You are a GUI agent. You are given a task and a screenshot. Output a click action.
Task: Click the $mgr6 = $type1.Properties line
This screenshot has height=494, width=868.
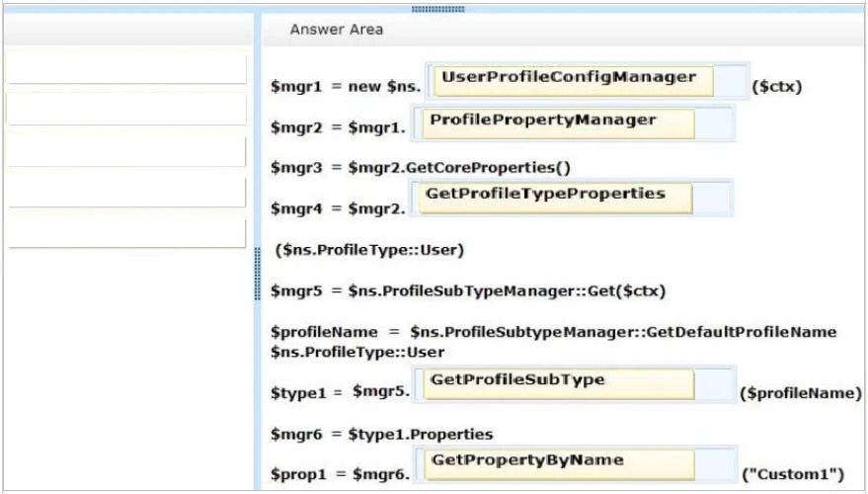(381, 434)
